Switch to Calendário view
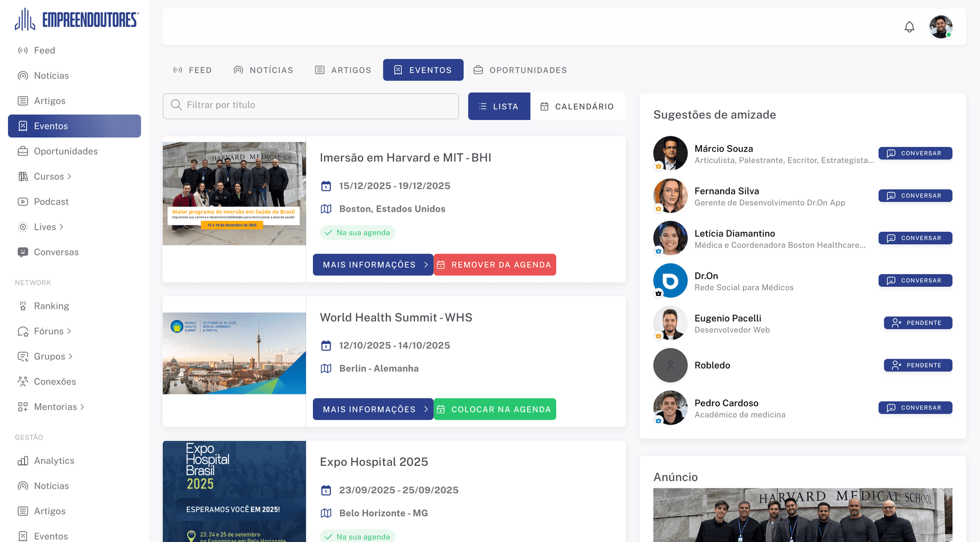The height and width of the screenshot is (542, 980). coord(577,106)
